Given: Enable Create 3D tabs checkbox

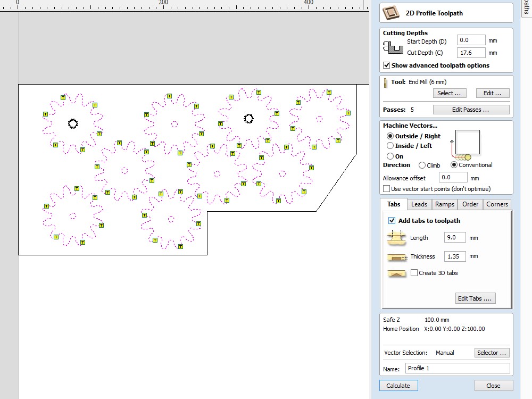Looking at the screenshot, I should (x=414, y=273).
